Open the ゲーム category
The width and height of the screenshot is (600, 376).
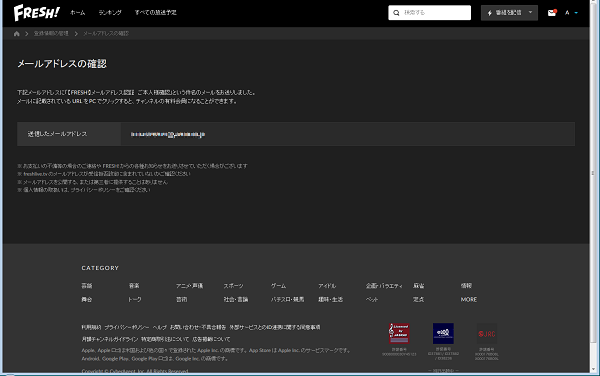pos(279,286)
